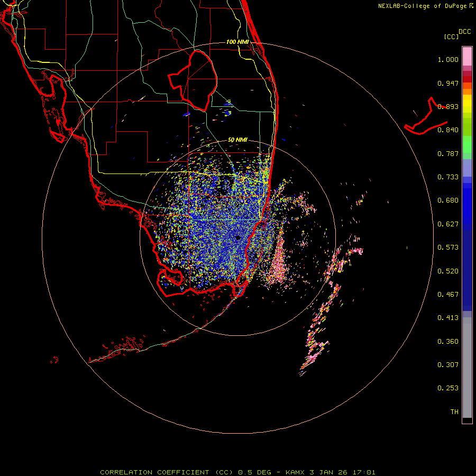Screen dimensions: 476x476
Task: Select the 0.467 scale value
Action: (x=448, y=295)
